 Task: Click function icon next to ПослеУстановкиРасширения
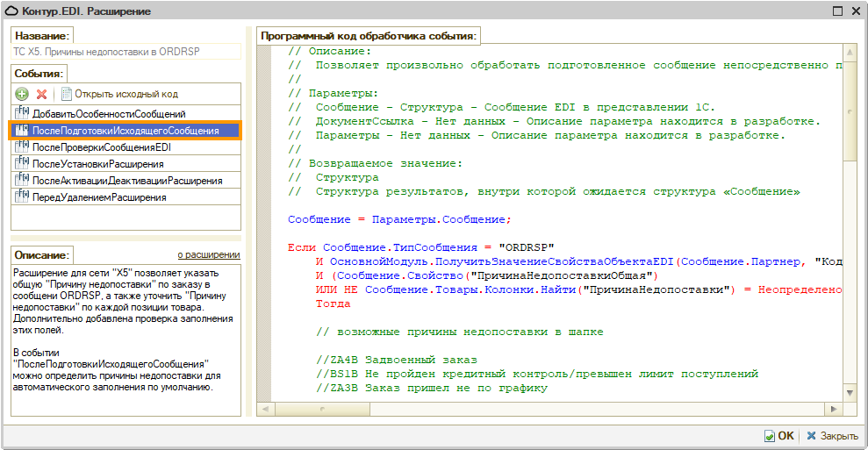click(23, 164)
